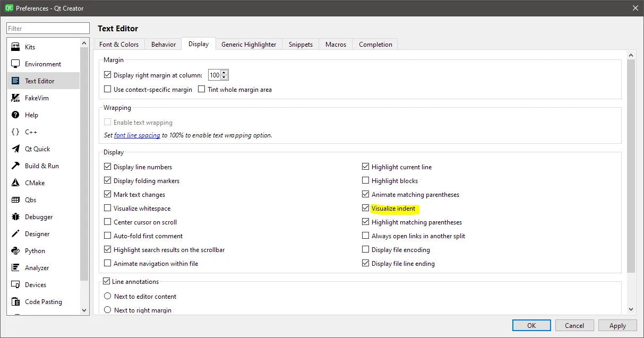Screen dimensions: 644x338
Task: Select the CMake triangle icon
Action: pos(15,183)
